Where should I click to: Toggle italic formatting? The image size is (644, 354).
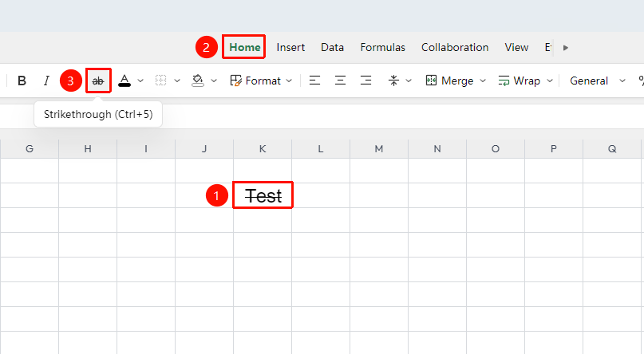tap(46, 81)
